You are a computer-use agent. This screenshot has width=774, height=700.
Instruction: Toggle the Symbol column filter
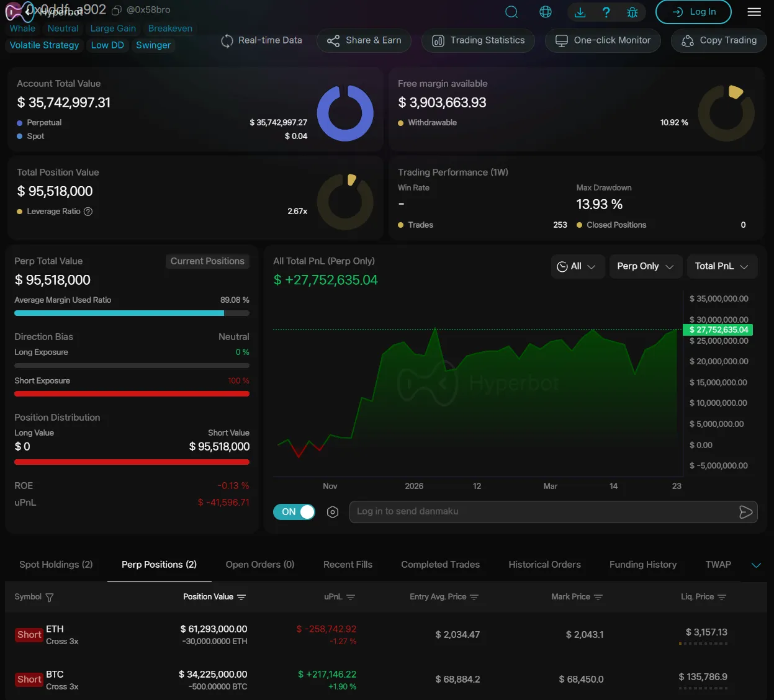[x=50, y=598]
